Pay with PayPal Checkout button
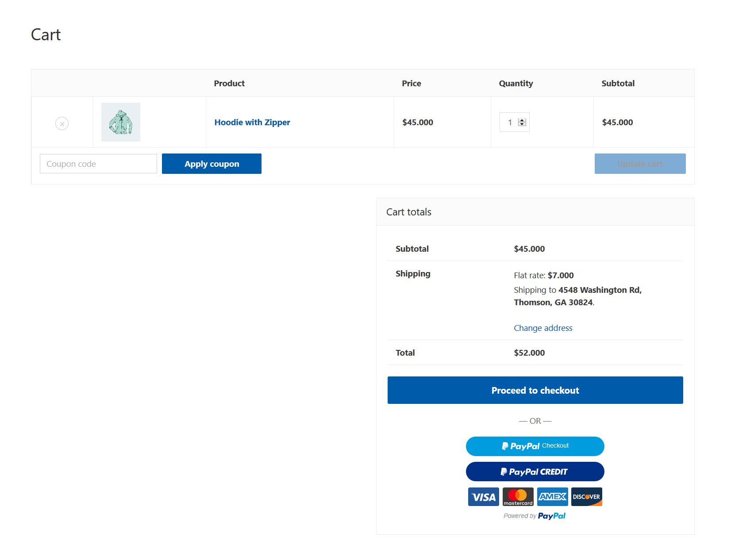 (535, 446)
